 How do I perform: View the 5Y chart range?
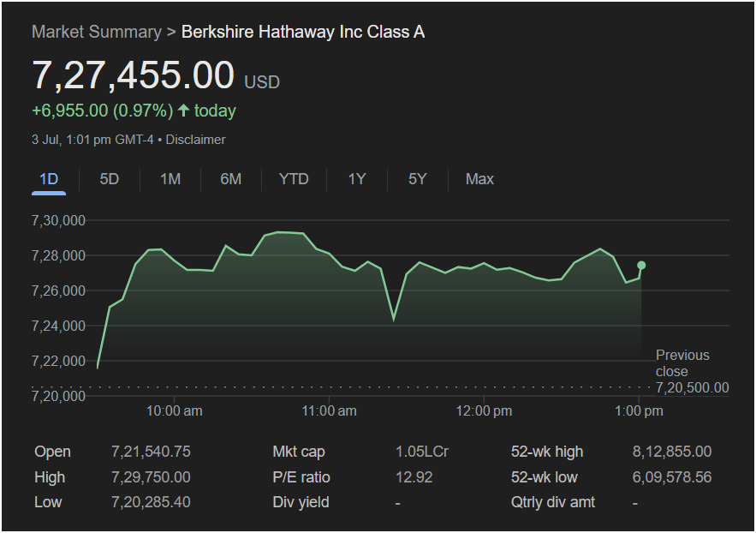pos(418,179)
